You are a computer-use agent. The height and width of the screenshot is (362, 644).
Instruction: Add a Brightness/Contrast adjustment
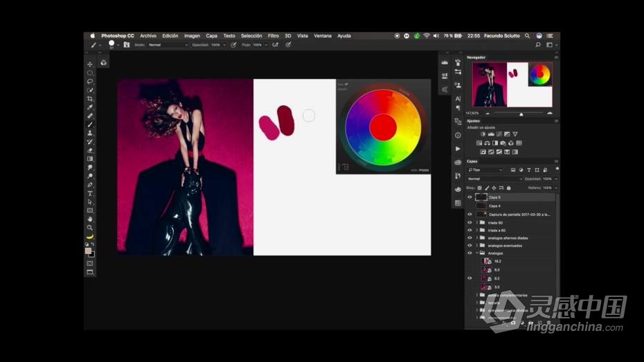point(483,134)
